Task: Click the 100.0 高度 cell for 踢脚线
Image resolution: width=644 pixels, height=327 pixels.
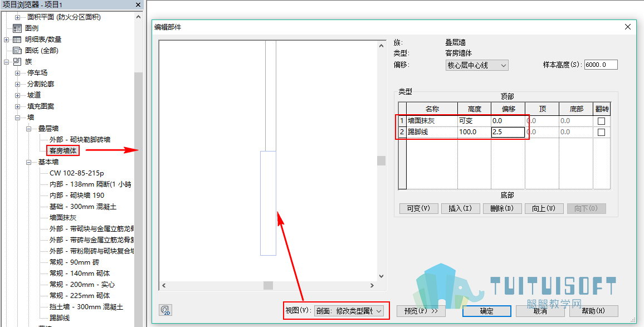Action: click(475, 132)
